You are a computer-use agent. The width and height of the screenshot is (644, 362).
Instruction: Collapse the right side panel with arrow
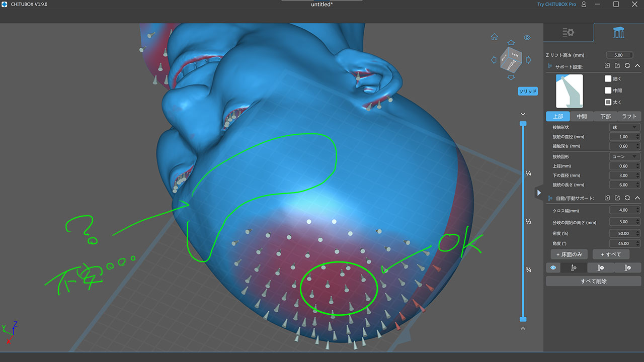(x=539, y=193)
